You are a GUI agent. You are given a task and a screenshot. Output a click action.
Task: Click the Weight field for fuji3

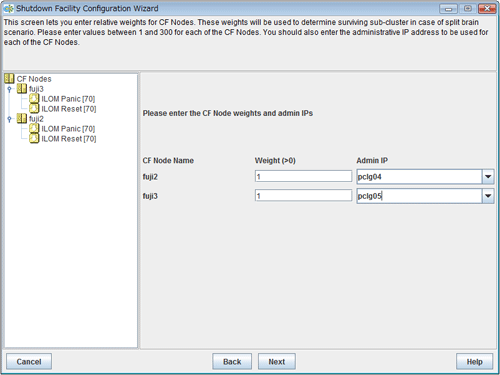pos(303,196)
